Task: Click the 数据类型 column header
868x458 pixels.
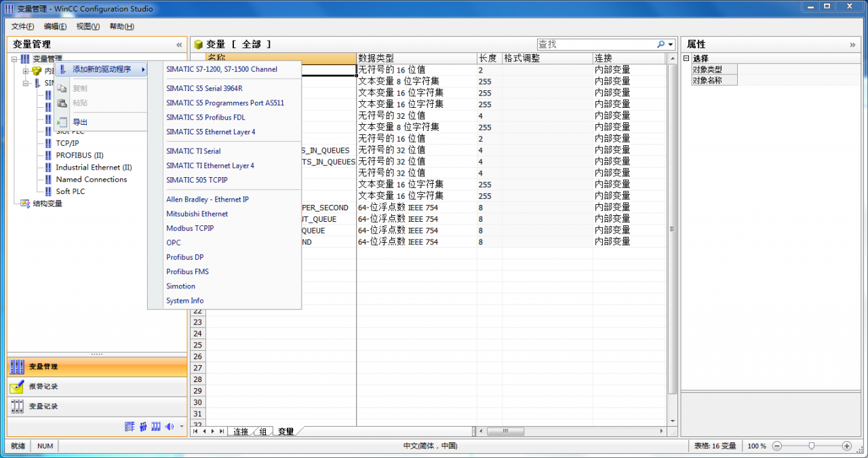Action: 416,58
